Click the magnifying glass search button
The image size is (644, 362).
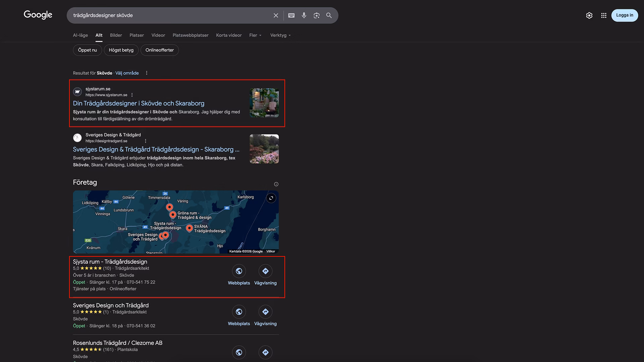point(329,15)
